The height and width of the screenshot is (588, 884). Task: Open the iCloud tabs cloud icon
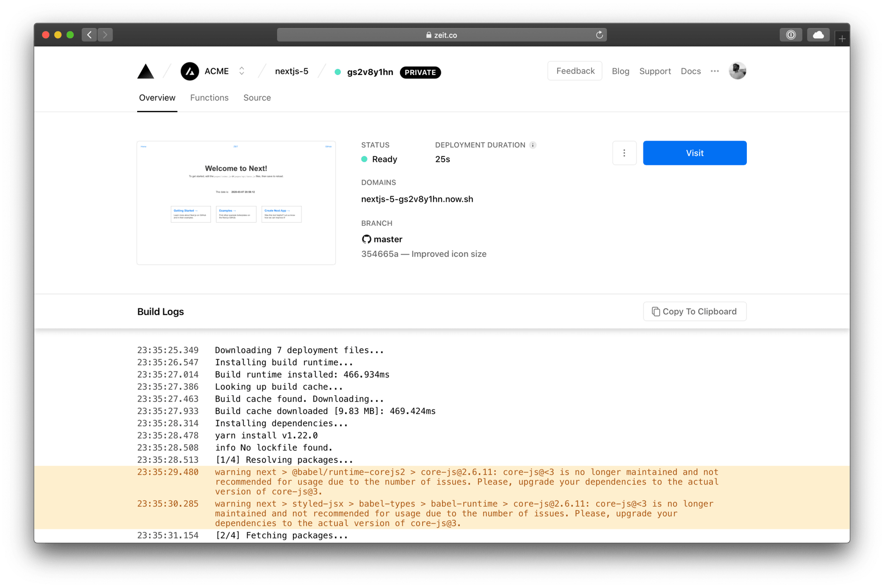click(818, 35)
